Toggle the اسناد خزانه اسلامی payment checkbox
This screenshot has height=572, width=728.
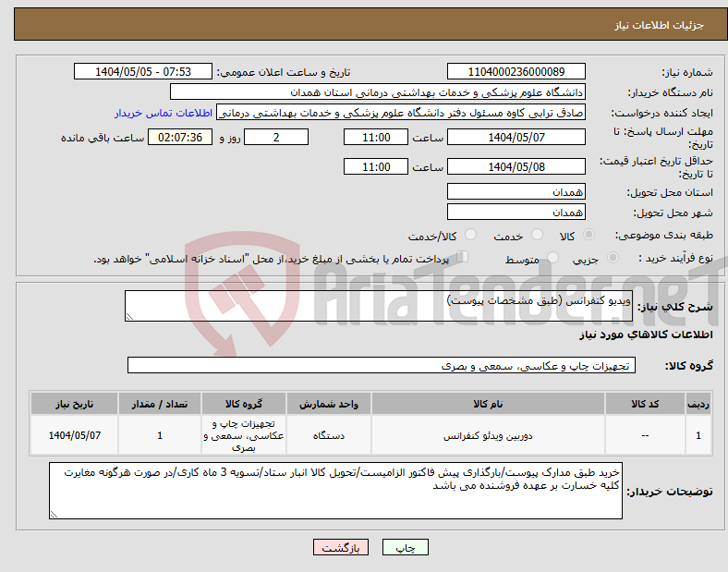pyautogui.click(x=462, y=257)
